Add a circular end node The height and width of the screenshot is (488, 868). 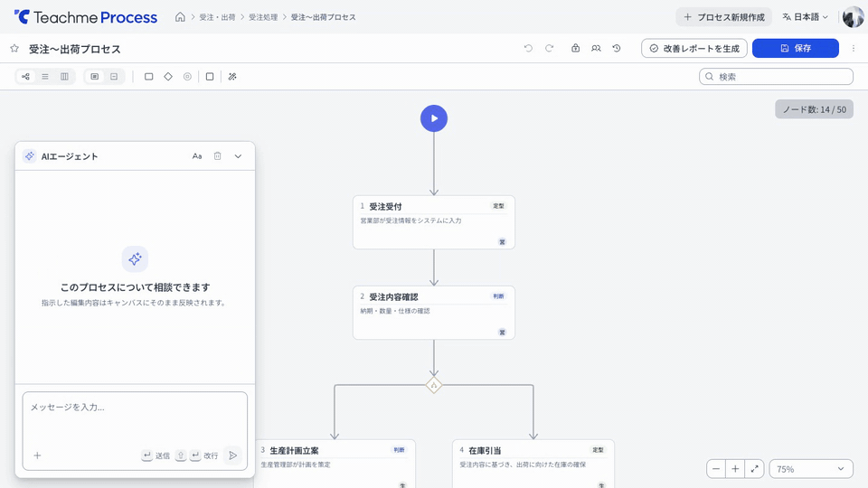click(188, 76)
